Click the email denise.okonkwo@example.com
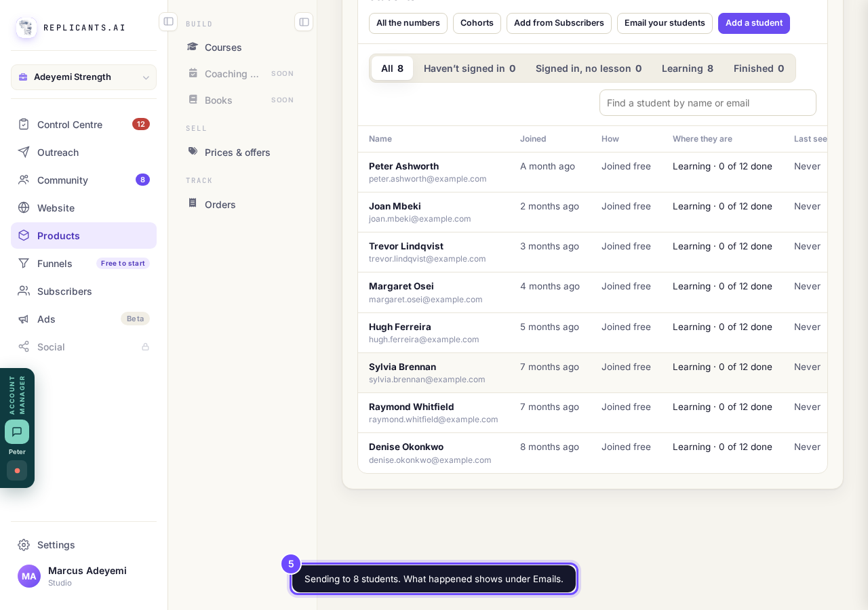868x610 pixels. coord(430,460)
